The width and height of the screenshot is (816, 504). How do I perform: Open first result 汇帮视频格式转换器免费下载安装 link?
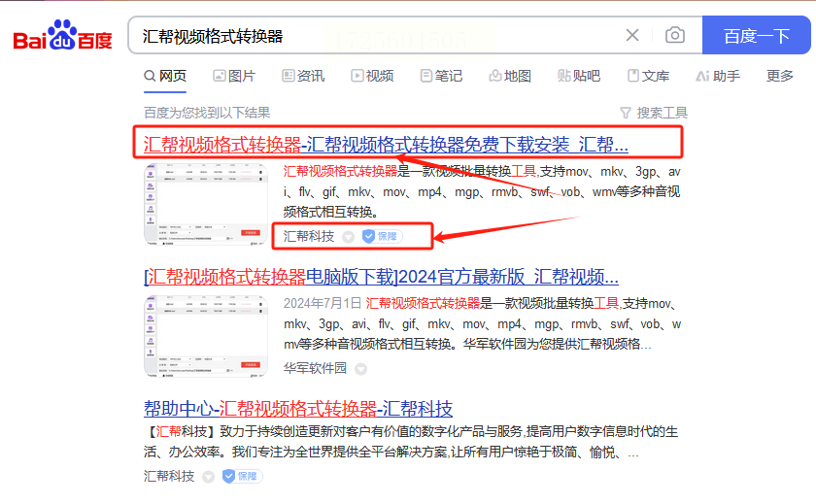click(386, 144)
